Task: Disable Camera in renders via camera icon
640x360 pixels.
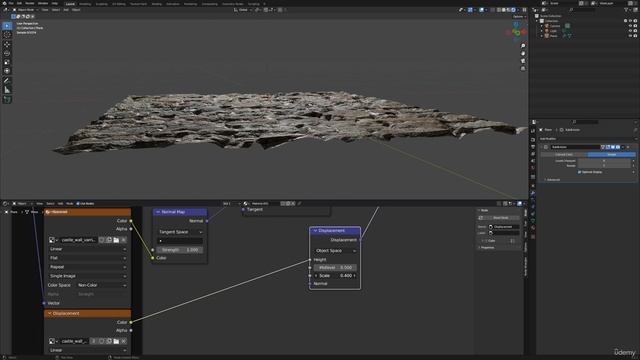Action: click(x=635, y=26)
